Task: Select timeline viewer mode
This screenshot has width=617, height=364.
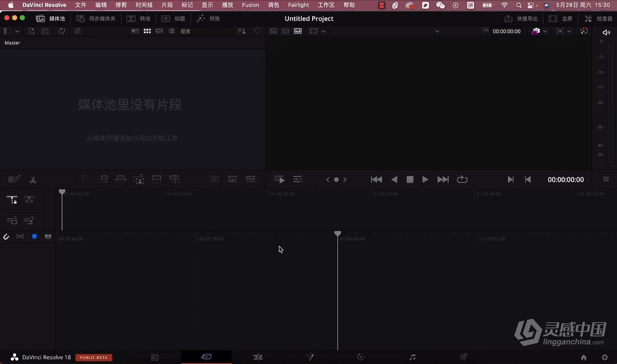Action: click(x=298, y=31)
